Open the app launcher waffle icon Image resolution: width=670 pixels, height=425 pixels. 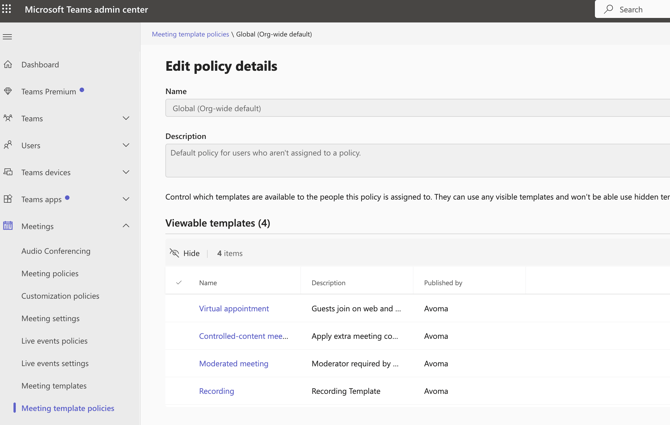[6, 9]
